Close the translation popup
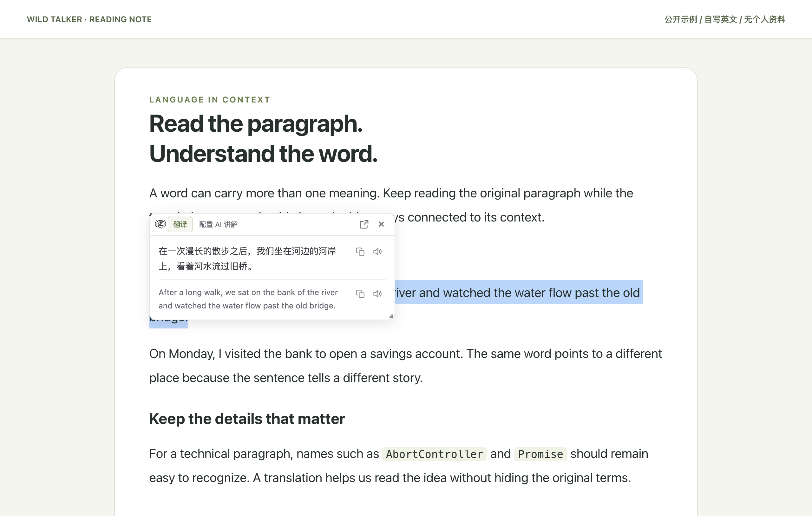 pyautogui.click(x=381, y=224)
